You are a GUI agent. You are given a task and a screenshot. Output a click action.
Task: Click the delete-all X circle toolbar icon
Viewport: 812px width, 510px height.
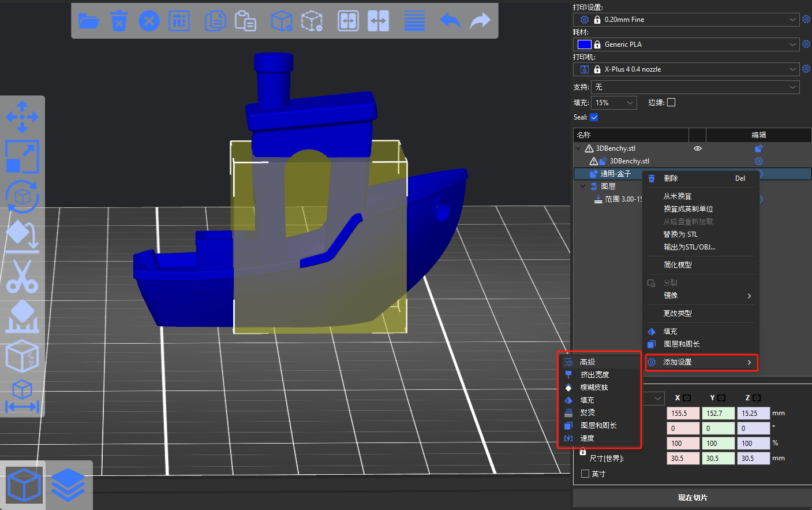pos(149,21)
